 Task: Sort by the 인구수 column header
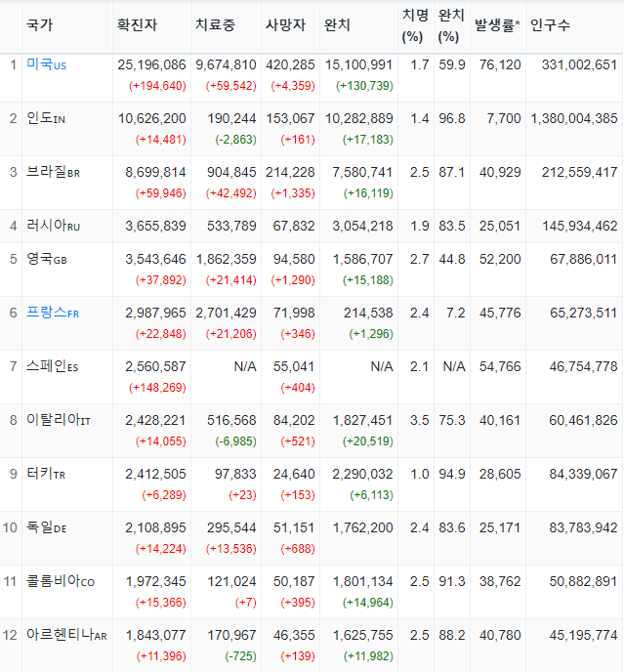pos(551,24)
